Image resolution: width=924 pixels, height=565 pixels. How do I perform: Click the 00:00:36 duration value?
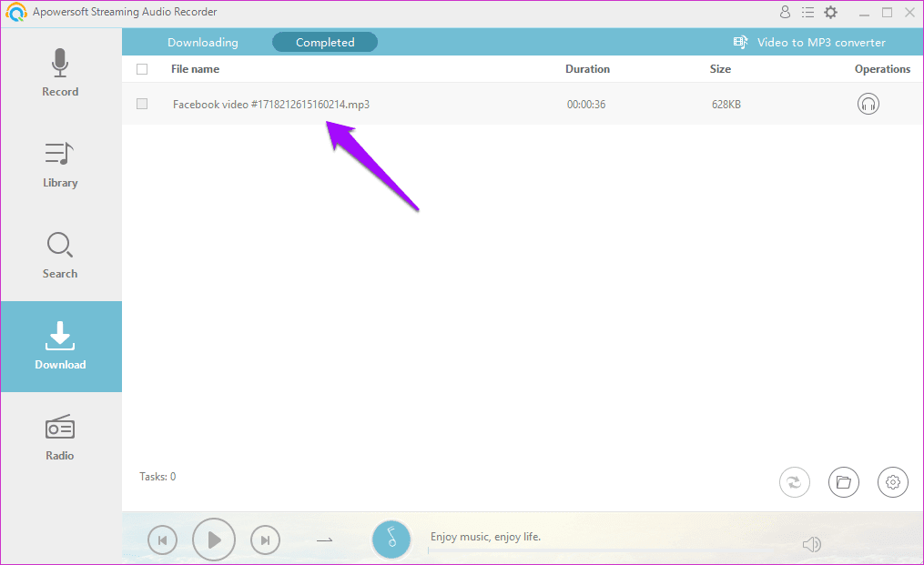pyautogui.click(x=586, y=105)
